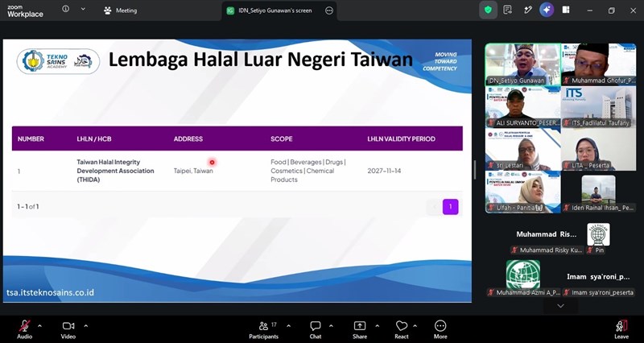Select Imam sya'roni_peserta participant tile

click(598, 282)
